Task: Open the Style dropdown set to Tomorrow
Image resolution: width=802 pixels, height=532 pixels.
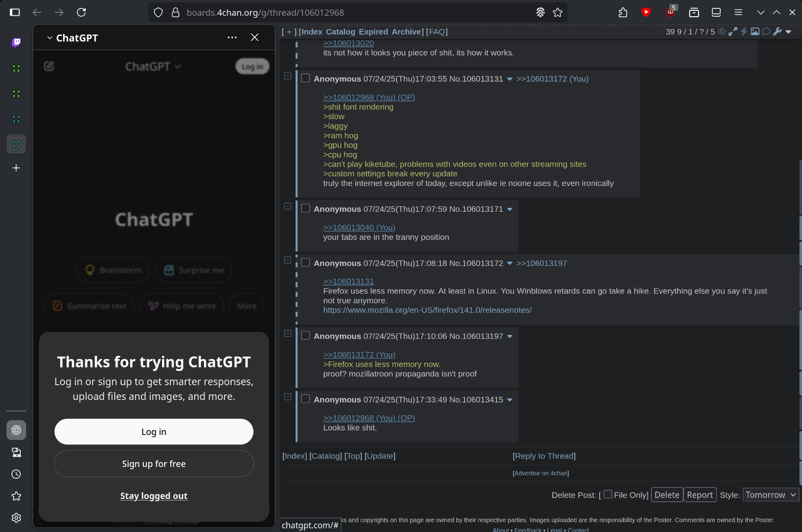Action: coord(770,495)
